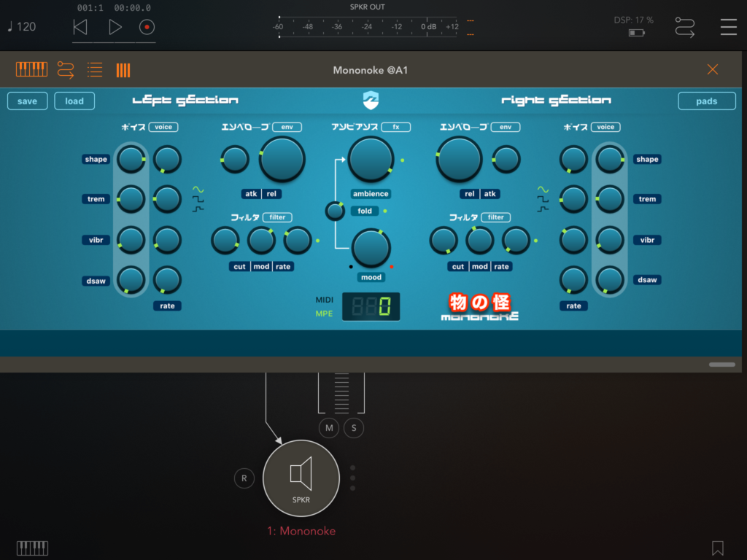This screenshot has width=747, height=560.
Task: Close the Mononoke plugin window
Action: (712, 69)
